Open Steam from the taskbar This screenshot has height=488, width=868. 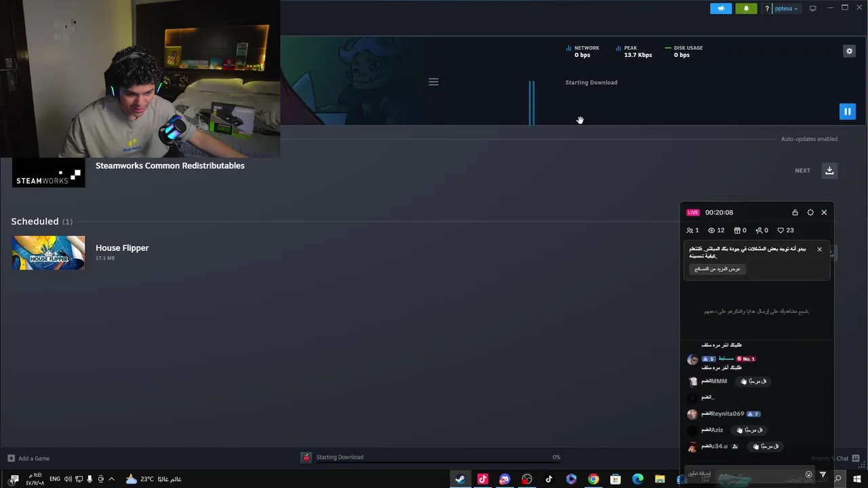[x=460, y=479]
